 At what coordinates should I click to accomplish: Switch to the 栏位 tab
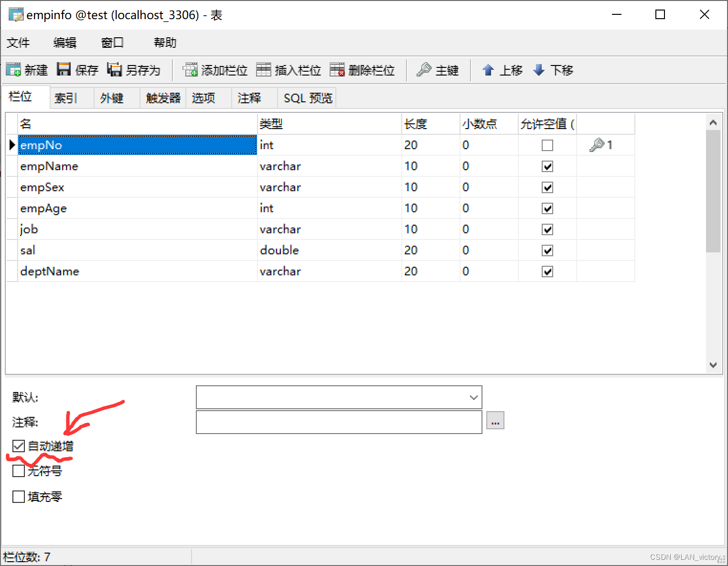coord(26,97)
